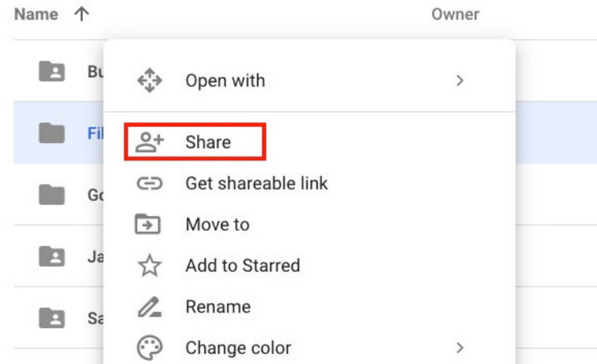This screenshot has width=597, height=364.
Task: Click the Open with move-arrows icon
Action: coord(150,81)
